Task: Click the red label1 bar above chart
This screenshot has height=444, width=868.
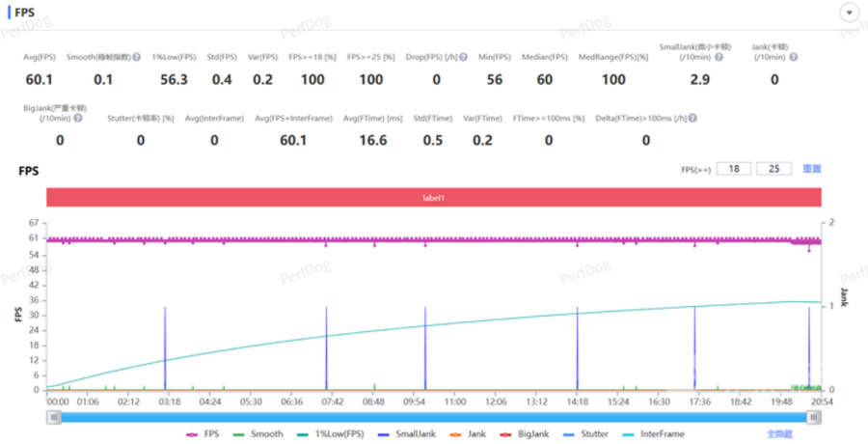Action: point(434,197)
